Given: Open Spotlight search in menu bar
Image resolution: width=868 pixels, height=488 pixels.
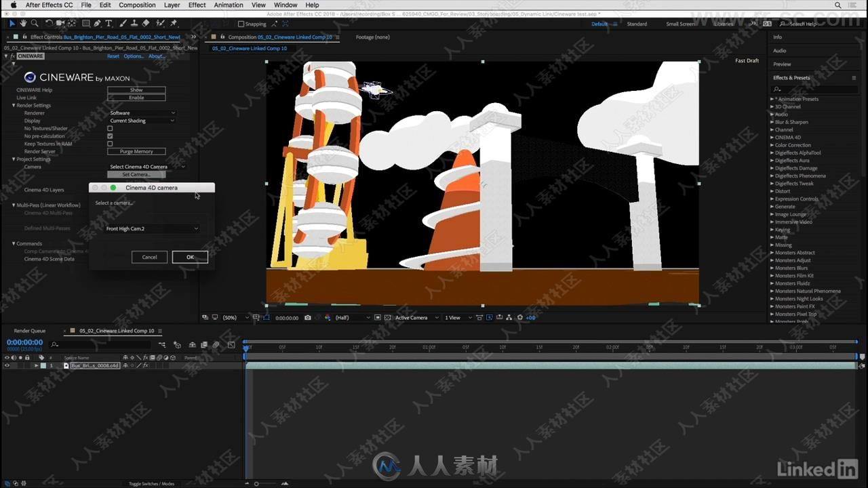Looking at the screenshot, I should point(837,5).
